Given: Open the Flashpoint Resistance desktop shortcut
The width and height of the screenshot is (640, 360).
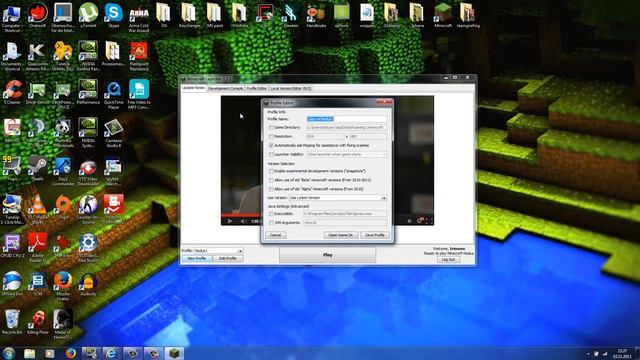Looking at the screenshot, I should (139, 56).
